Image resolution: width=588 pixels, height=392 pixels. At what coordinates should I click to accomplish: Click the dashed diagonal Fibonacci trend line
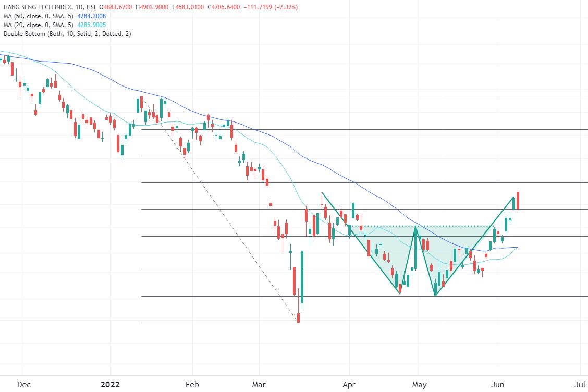tap(220, 210)
